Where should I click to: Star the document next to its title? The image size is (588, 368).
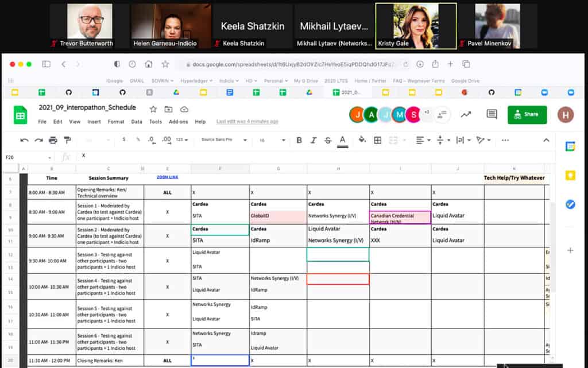coord(153,109)
